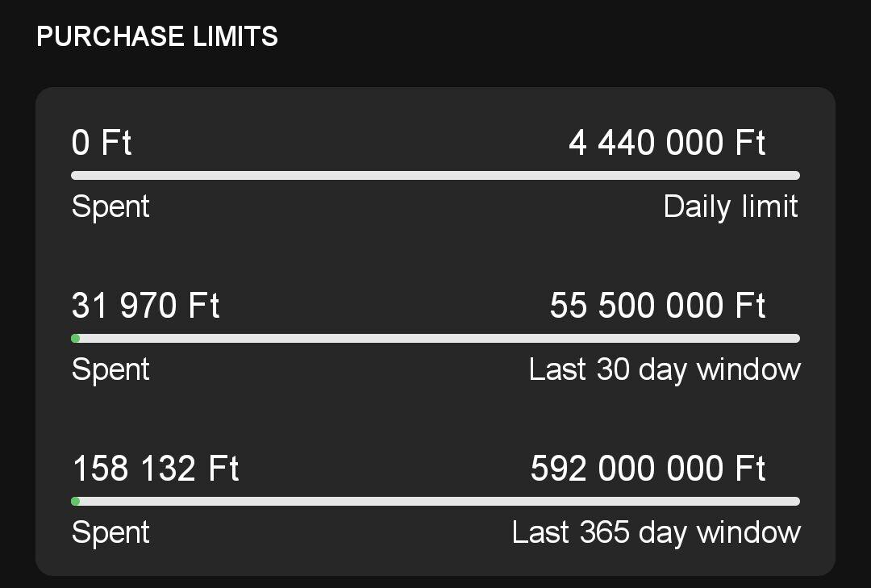The image size is (871, 588).
Task: Click the Last 30 day window label
Action: 665,369
